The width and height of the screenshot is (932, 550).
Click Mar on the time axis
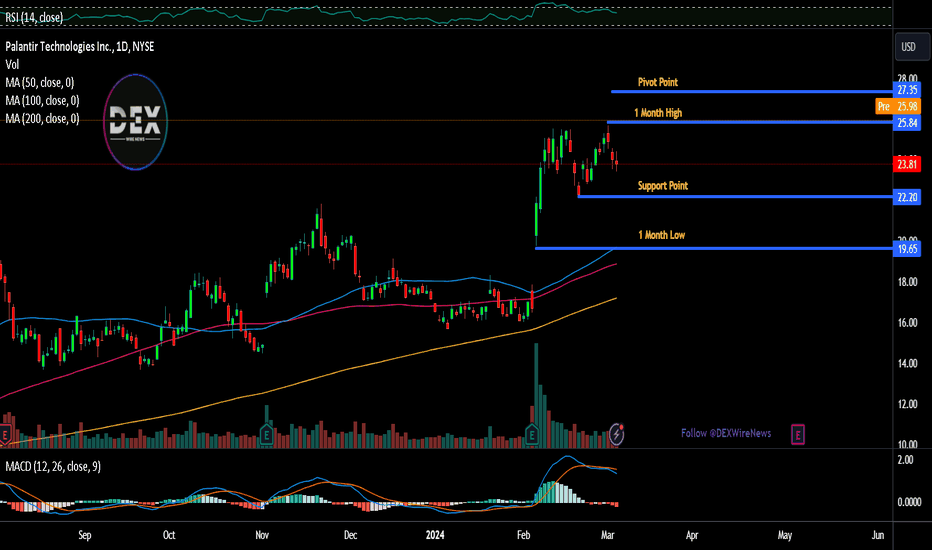coord(607,535)
